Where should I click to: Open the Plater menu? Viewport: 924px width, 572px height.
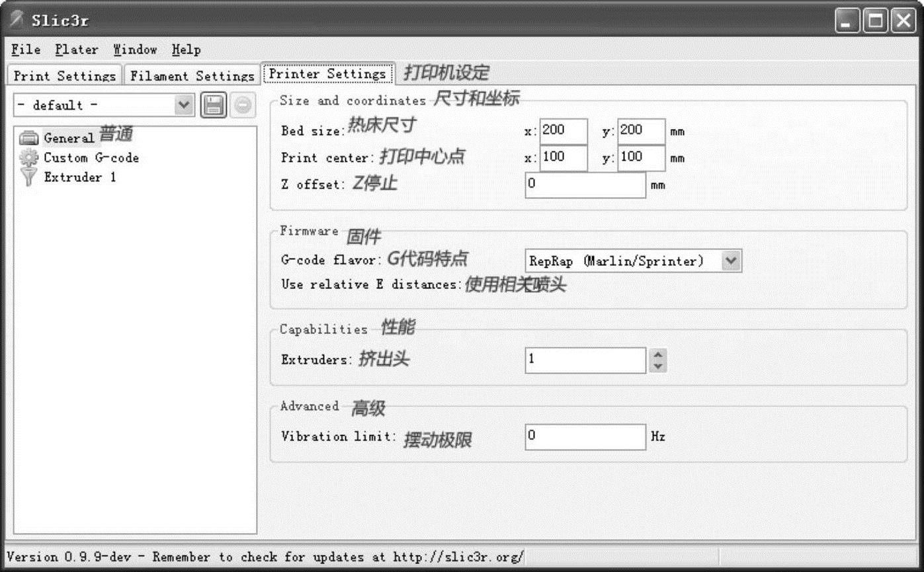pyautogui.click(x=77, y=50)
